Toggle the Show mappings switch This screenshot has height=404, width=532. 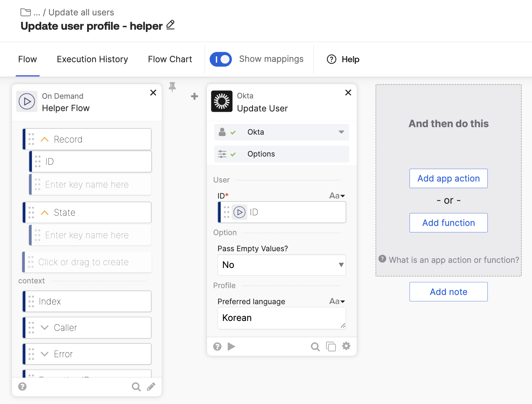point(221,59)
